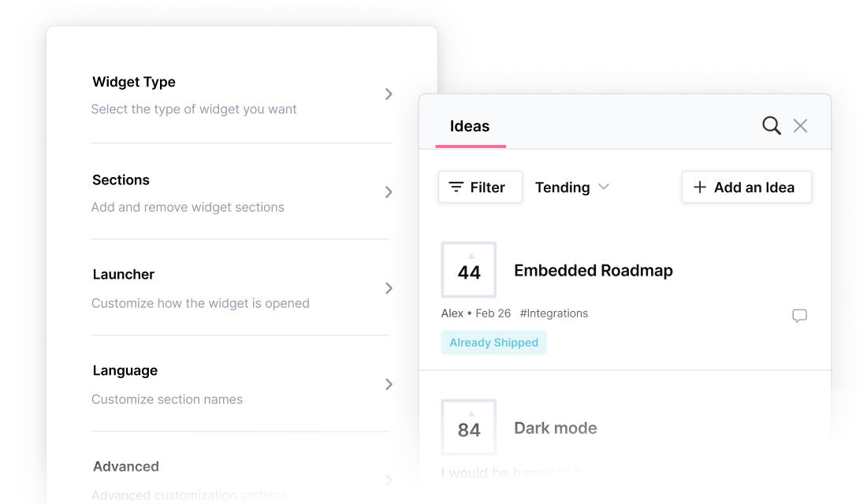The width and height of the screenshot is (867, 504).
Task: Open the Tending sort dropdown
Action: click(572, 187)
